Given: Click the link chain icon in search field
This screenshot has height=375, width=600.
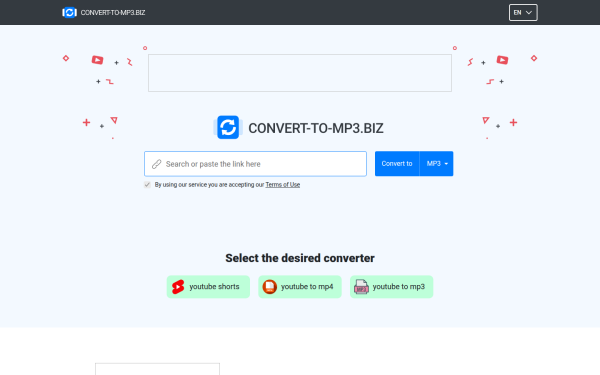Looking at the screenshot, I should pos(157,164).
